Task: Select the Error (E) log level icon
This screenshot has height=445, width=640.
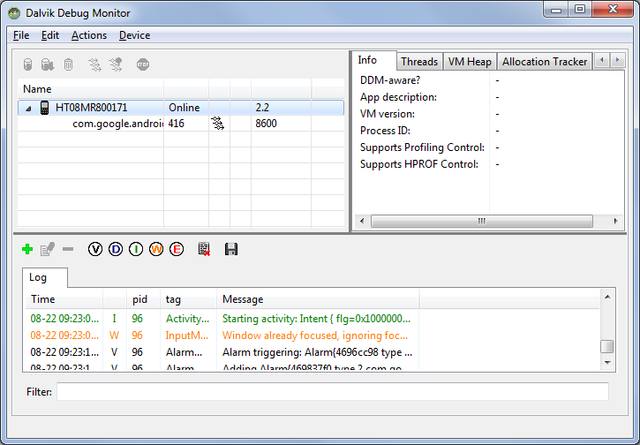Action: [x=177, y=248]
